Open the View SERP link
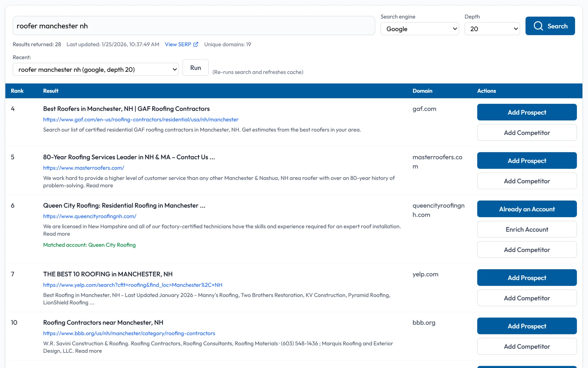The image size is (588, 368). tap(178, 44)
